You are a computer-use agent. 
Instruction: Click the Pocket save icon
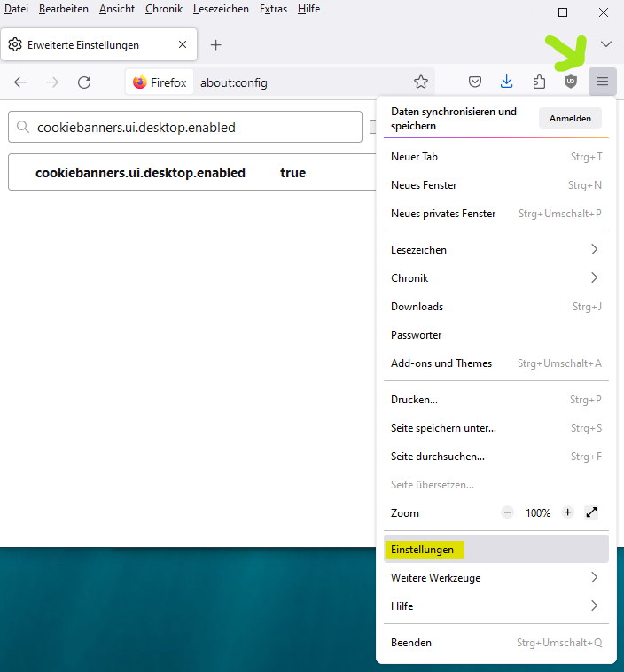[x=475, y=82]
